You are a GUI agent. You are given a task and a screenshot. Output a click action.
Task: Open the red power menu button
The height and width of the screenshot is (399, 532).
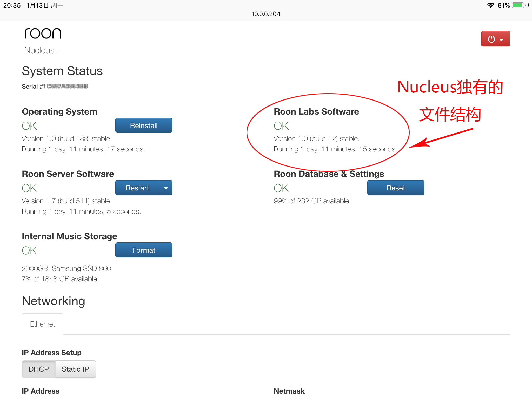pos(495,39)
